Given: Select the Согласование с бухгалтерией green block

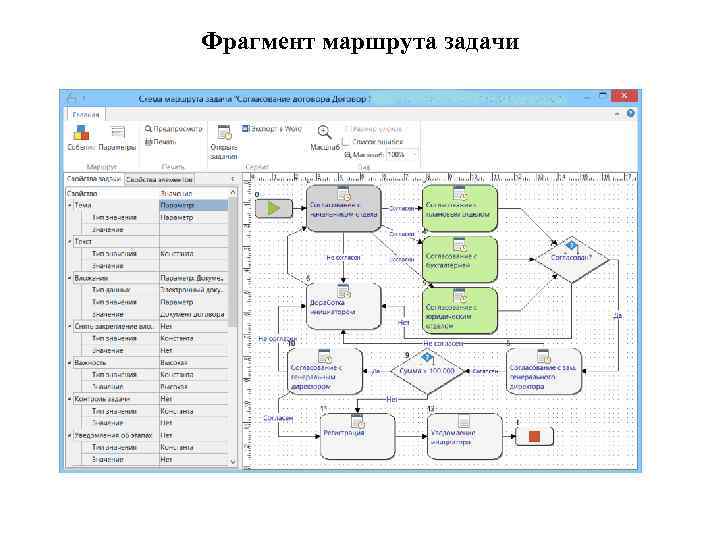Looking at the screenshot, I should (460, 259).
